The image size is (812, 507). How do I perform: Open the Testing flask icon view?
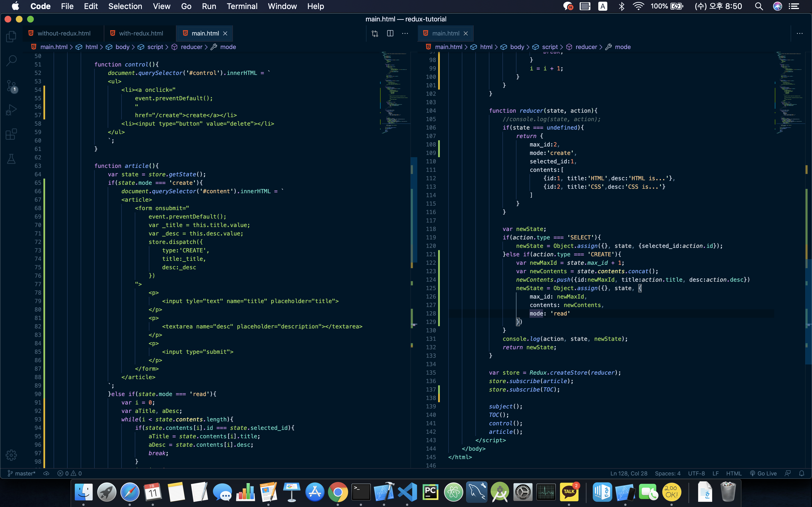[x=11, y=159]
